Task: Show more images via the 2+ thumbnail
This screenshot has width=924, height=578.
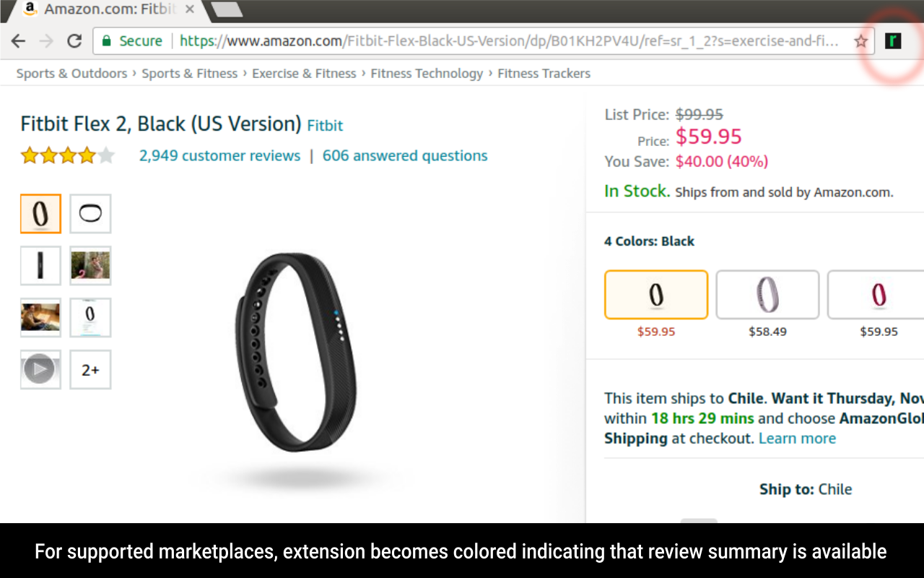Action: (x=90, y=370)
